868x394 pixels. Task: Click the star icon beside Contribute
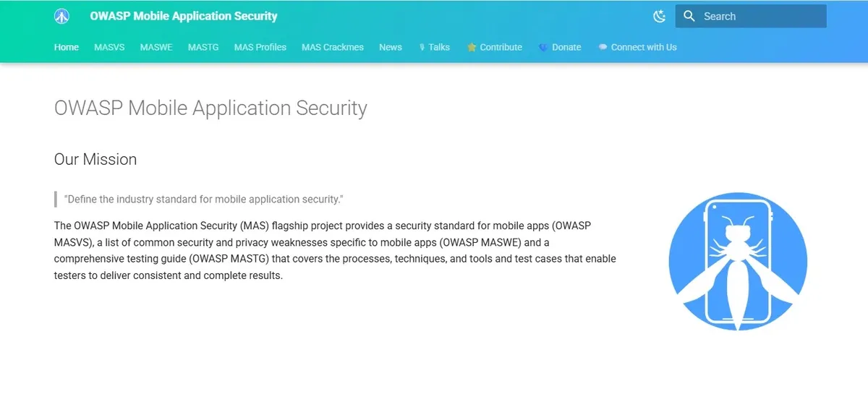coord(472,47)
